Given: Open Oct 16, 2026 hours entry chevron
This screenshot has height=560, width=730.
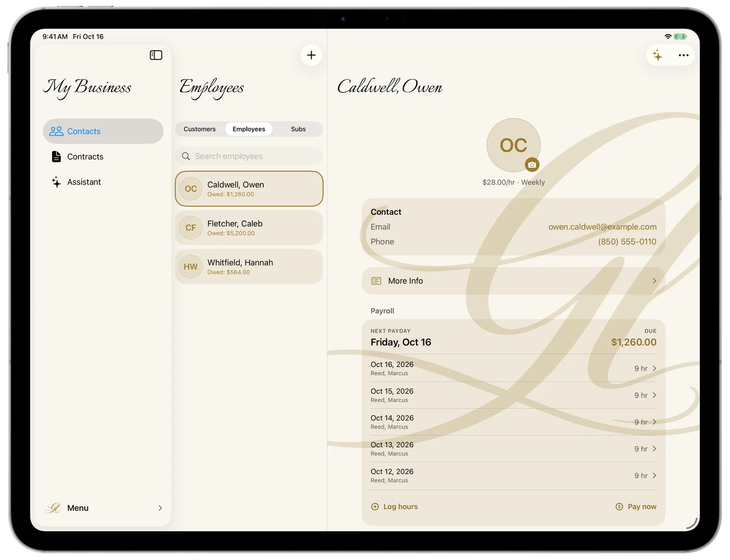Looking at the screenshot, I should [654, 368].
